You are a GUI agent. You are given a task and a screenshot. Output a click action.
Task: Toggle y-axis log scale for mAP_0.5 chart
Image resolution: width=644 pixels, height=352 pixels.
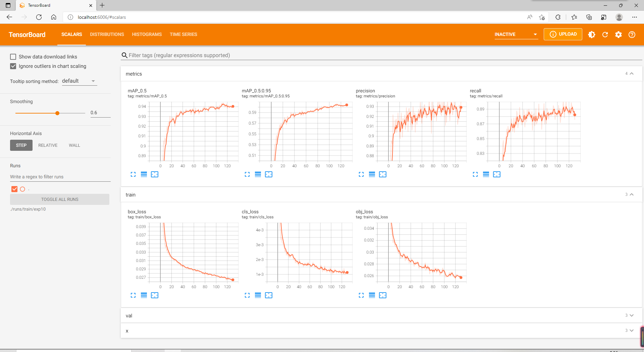(x=144, y=174)
